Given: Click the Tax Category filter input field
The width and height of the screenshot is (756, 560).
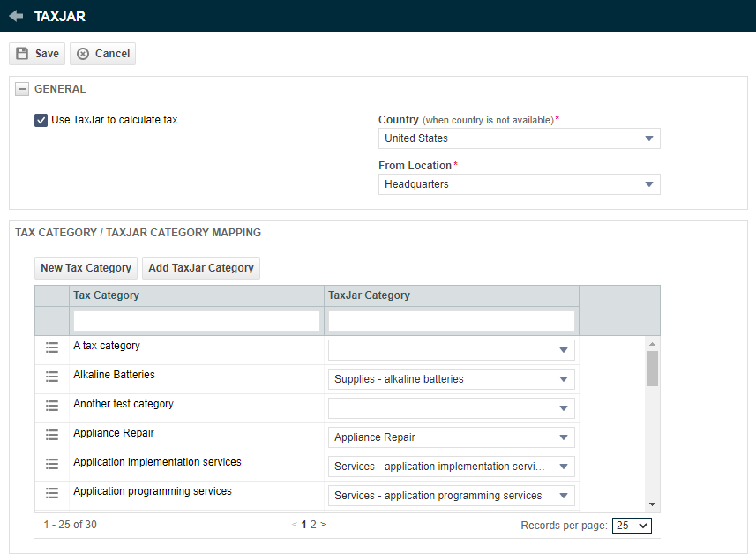Looking at the screenshot, I should tap(196, 321).
